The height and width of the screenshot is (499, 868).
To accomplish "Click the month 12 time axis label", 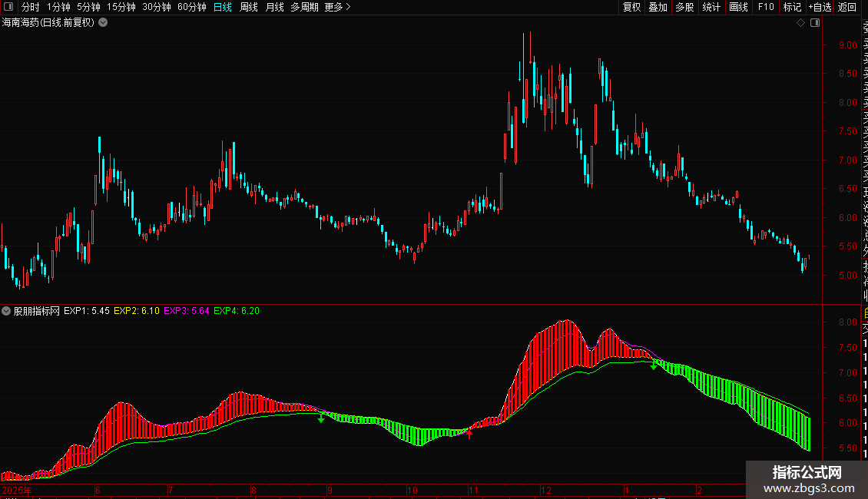I will point(546,490).
